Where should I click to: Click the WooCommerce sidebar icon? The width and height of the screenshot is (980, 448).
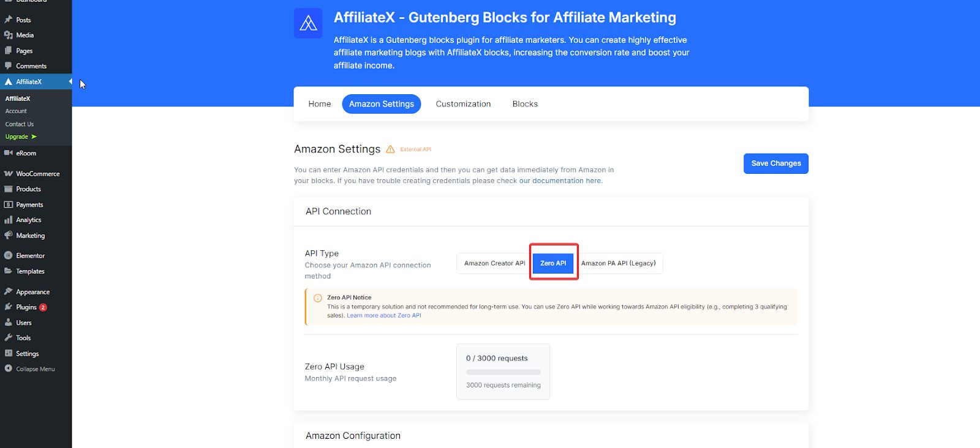click(9, 173)
